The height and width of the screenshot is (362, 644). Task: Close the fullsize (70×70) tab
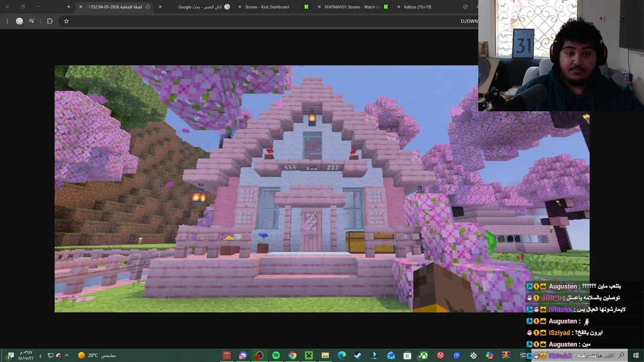tap(398, 7)
